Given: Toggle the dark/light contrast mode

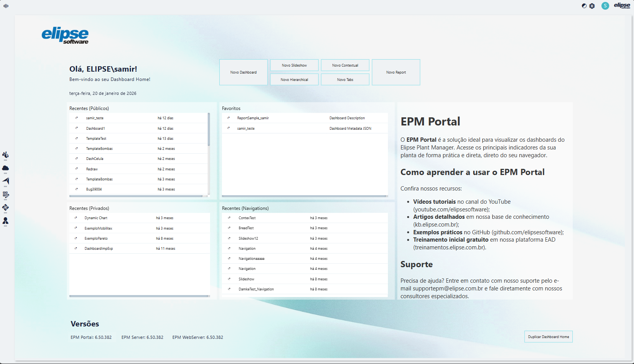Looking at the screenshot, I should 584,6.
